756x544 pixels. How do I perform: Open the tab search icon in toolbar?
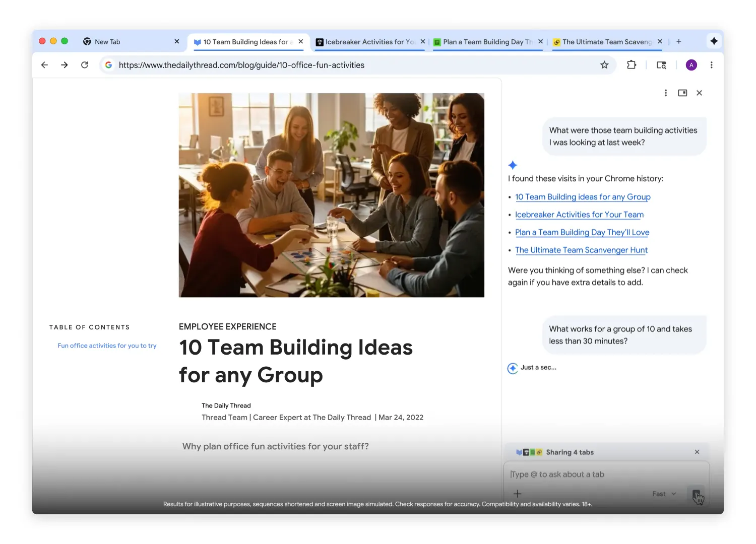[661, 65]
